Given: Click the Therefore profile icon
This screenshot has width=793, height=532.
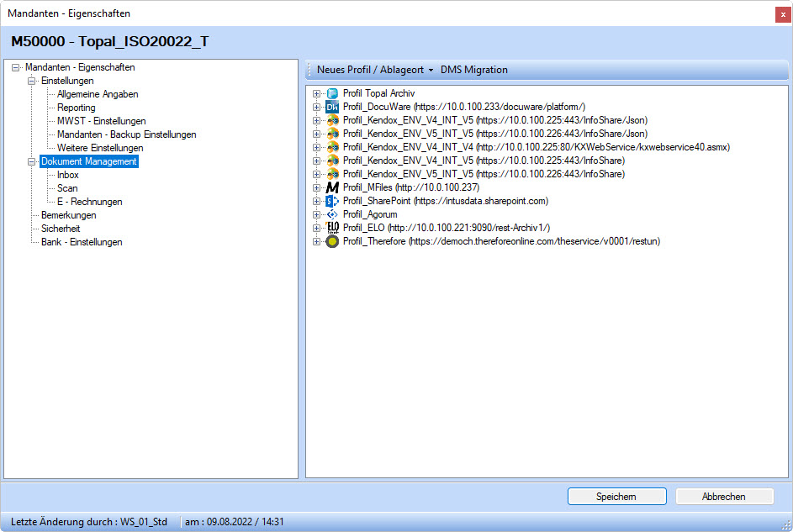Looking at the screenshot, I should click(x=332, y=242).
